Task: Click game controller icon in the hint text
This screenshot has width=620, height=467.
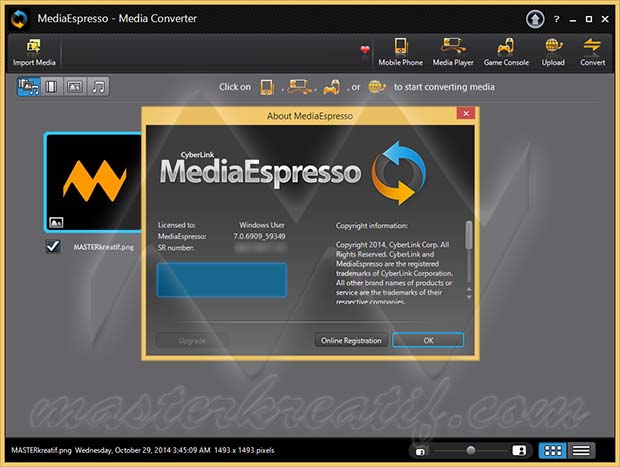Action: [332, 87]
